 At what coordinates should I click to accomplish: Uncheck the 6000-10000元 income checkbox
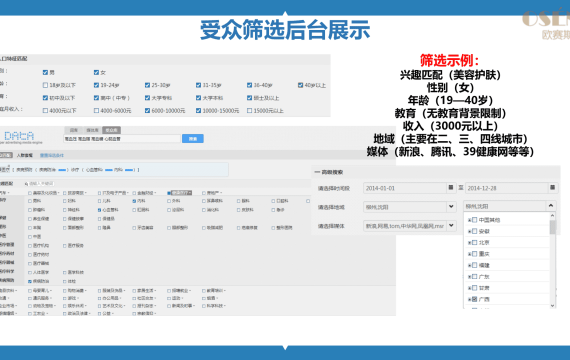coord(147,111)
